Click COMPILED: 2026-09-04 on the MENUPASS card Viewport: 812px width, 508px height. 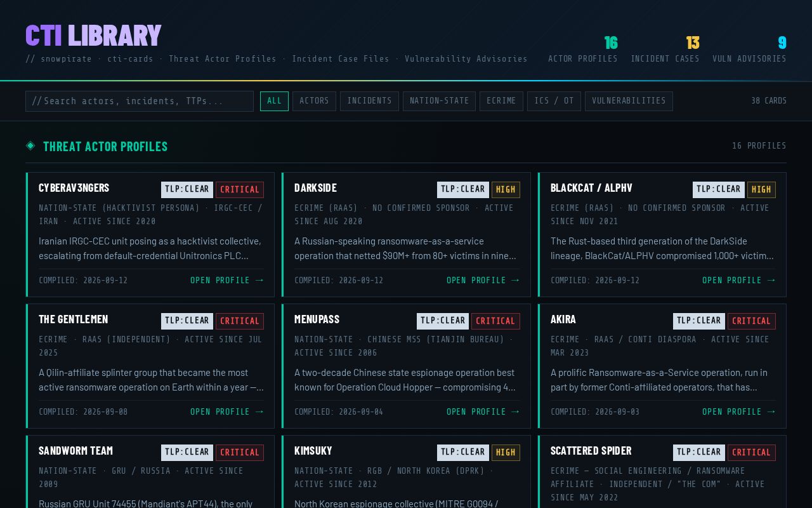(339, 411)
